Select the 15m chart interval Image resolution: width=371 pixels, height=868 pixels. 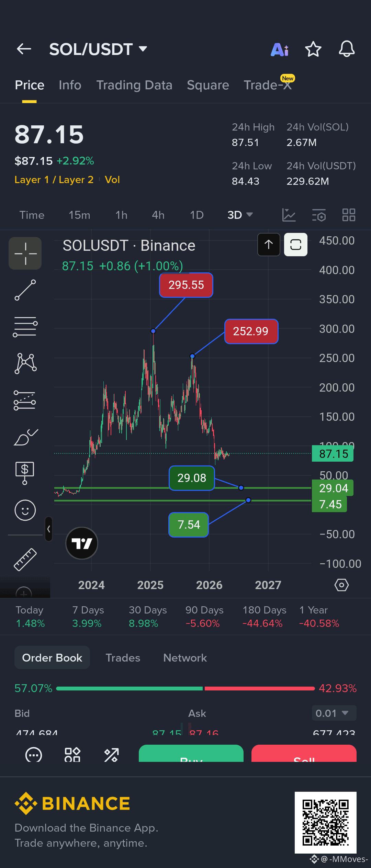79,215
